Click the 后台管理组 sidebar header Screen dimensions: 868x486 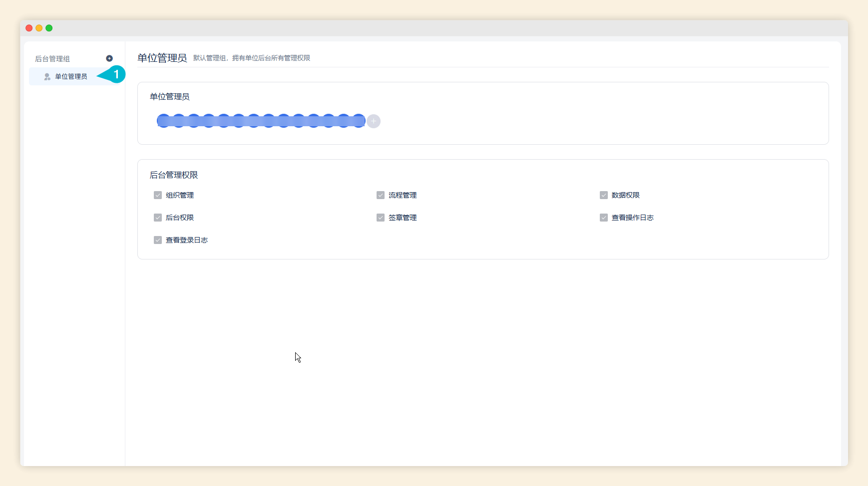click(52, 59)
